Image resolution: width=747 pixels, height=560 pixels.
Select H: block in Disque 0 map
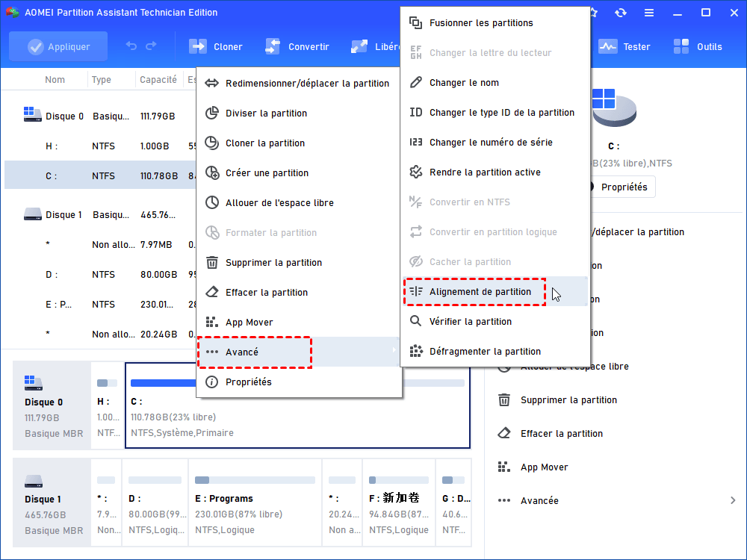(x=108, y=405)
